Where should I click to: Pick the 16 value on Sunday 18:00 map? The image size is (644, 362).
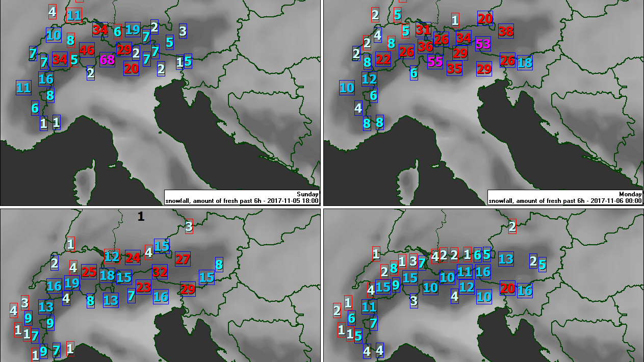pos(46,79)
